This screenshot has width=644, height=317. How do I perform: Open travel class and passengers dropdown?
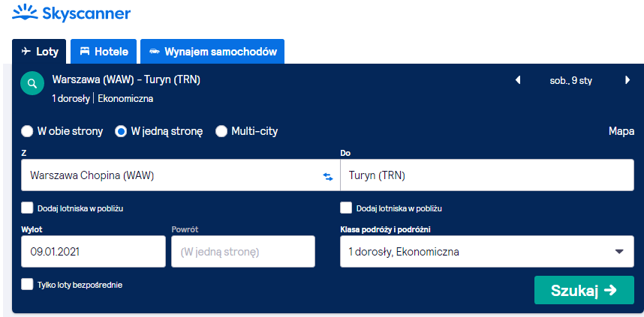pyautogui.click(x=487, y=251)
